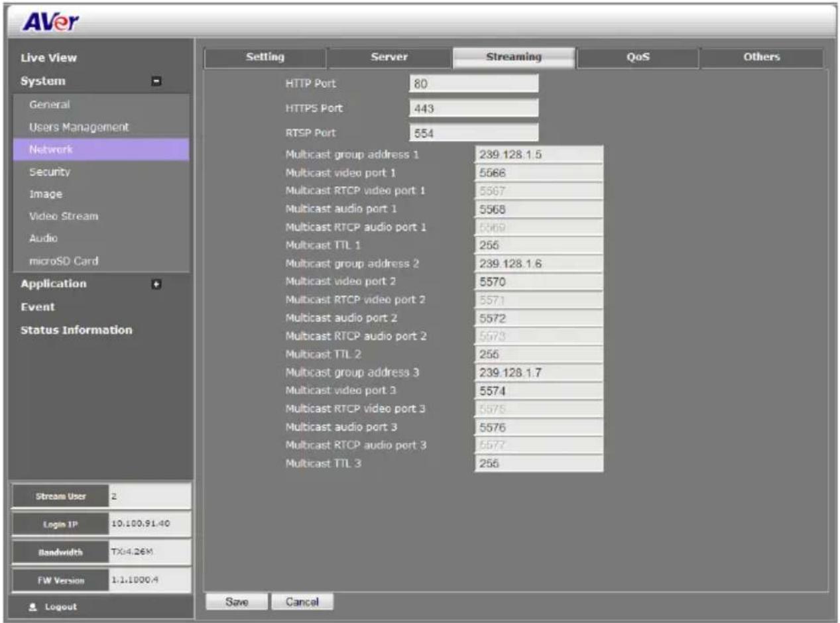840x623 pixels.
Task: Switch to the QoS tab
Action: click(x=638, y=58)
